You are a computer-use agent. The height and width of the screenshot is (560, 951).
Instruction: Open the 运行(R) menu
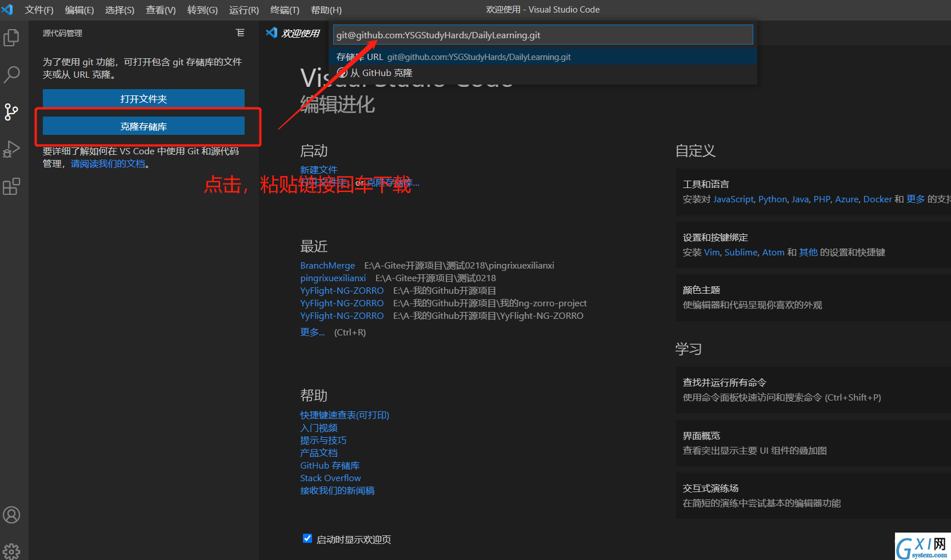[244, 10]
